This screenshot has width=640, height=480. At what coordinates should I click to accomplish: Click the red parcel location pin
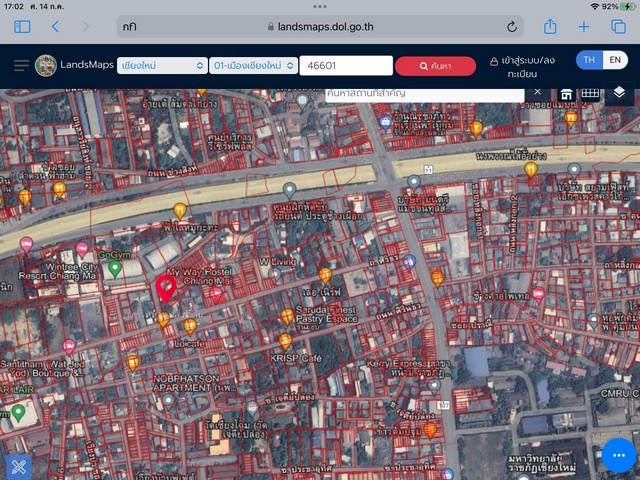(166, 288)
